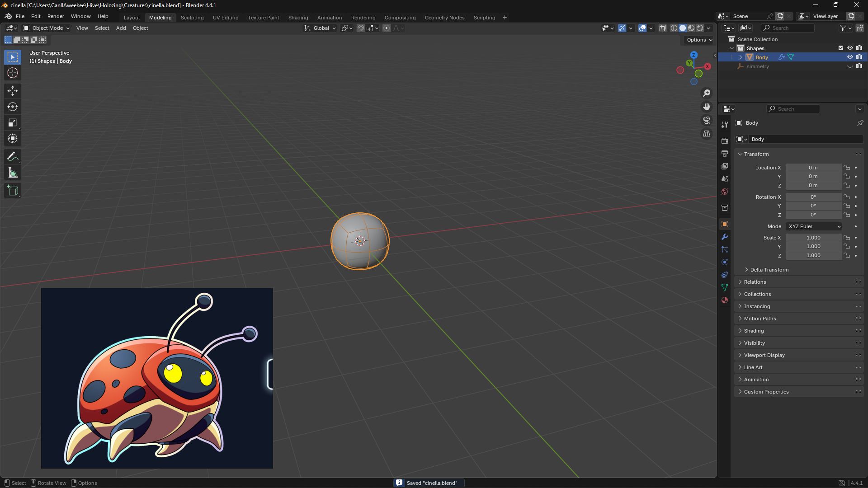Open the Physics properties tab
Image resolution: width=868 pixels, height=488 pixels.
[725, 262]
